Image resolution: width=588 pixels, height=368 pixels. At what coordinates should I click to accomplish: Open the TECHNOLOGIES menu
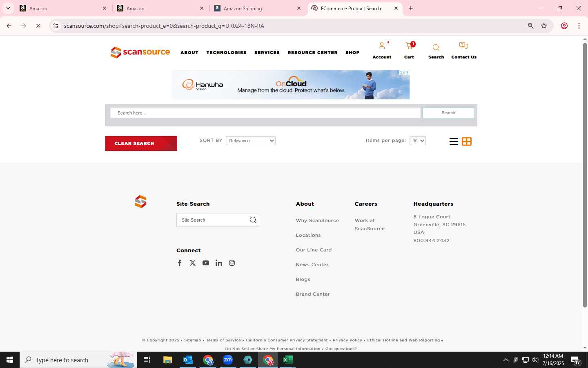[x=226, y=52]
